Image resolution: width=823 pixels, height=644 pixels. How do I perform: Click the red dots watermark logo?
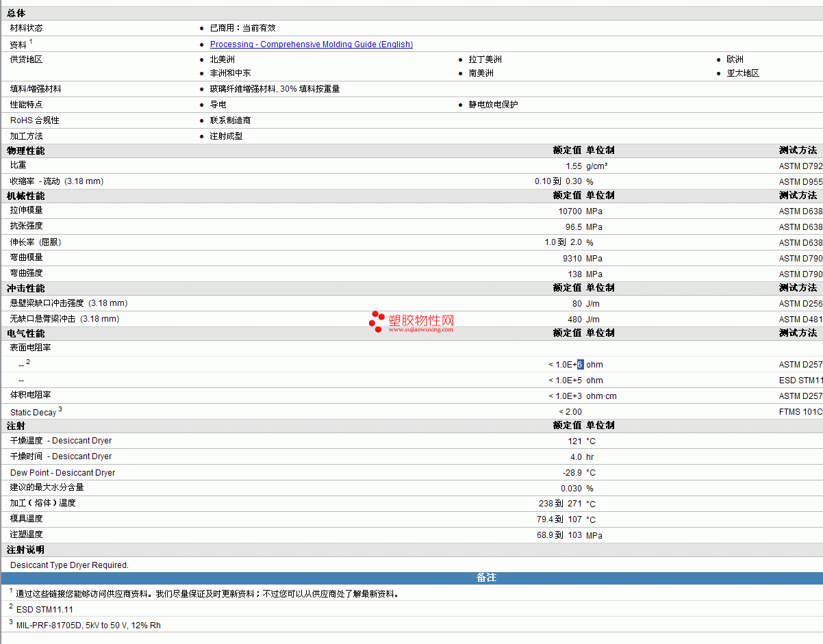click(x=377, y=321)
